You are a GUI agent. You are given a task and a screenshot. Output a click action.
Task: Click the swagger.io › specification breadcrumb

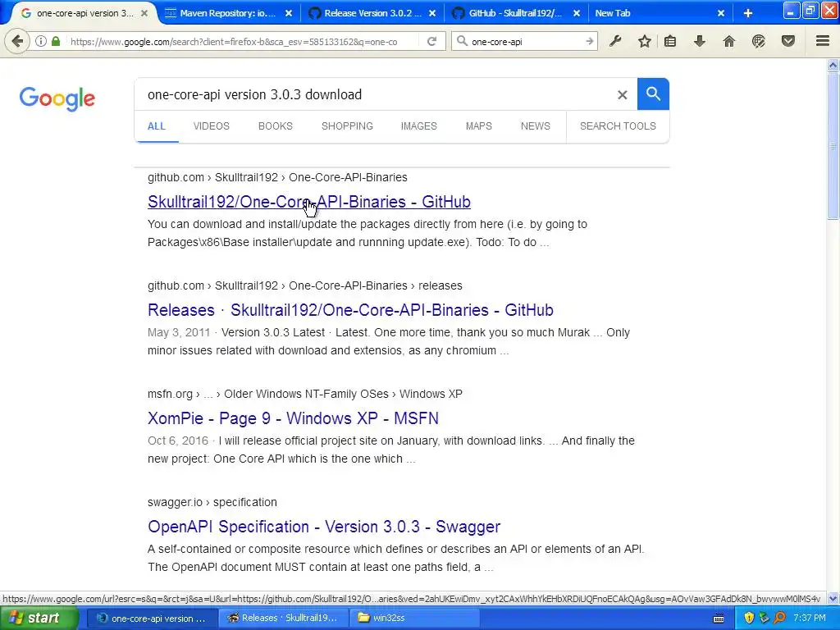pyautogui.click(x=212, y=503)
